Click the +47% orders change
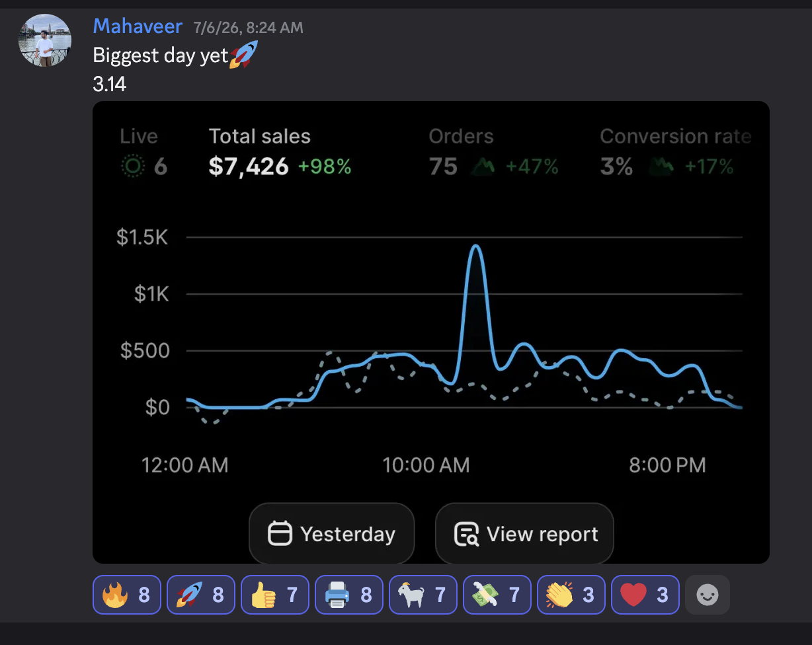Screen dimensions: 812x645 532,167
